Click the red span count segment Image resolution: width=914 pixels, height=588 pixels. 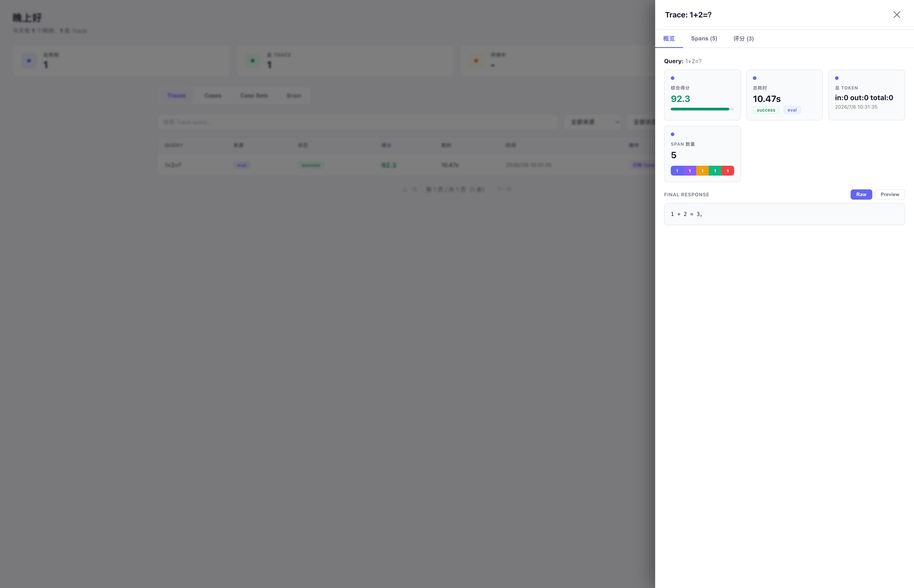pos(728,171)
